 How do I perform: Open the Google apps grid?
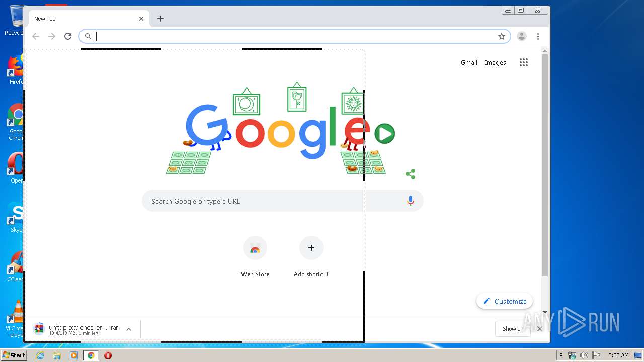[x=524, y=62]
